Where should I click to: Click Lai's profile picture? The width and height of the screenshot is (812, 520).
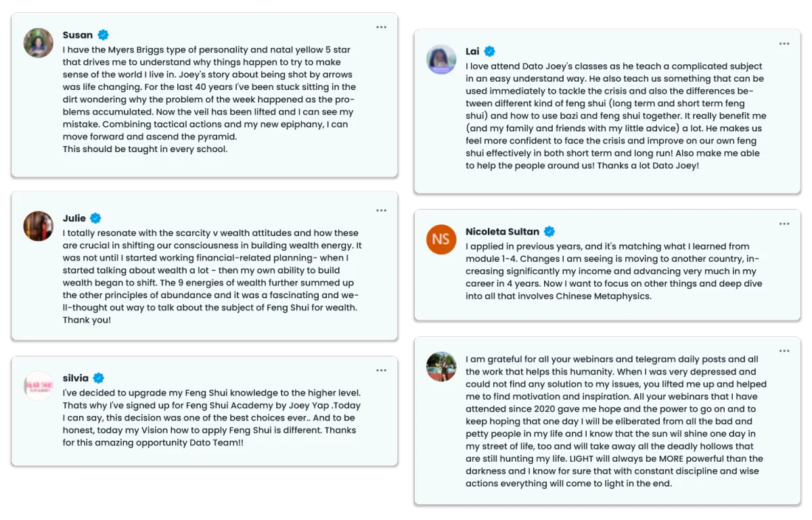pyautogui.click(x=441, y=60)
